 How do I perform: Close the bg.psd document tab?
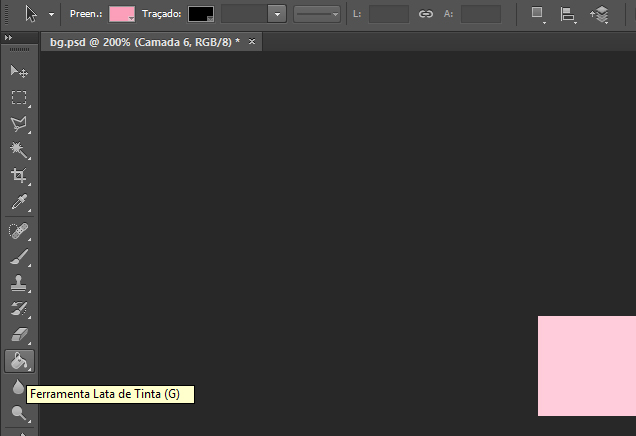[x=252, y=41]
